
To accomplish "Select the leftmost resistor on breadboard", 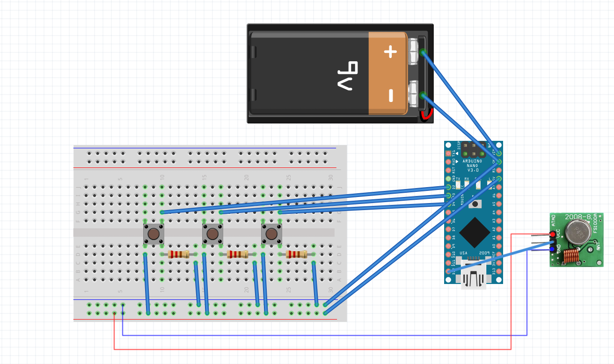I will pos(179,254).
